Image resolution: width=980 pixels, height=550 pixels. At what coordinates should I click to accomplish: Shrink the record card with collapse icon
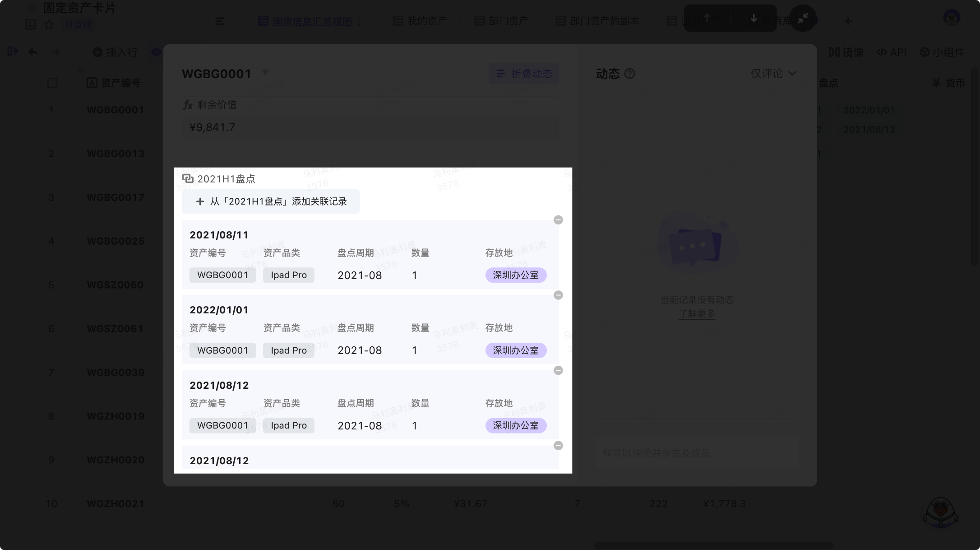tap(803, 18)
